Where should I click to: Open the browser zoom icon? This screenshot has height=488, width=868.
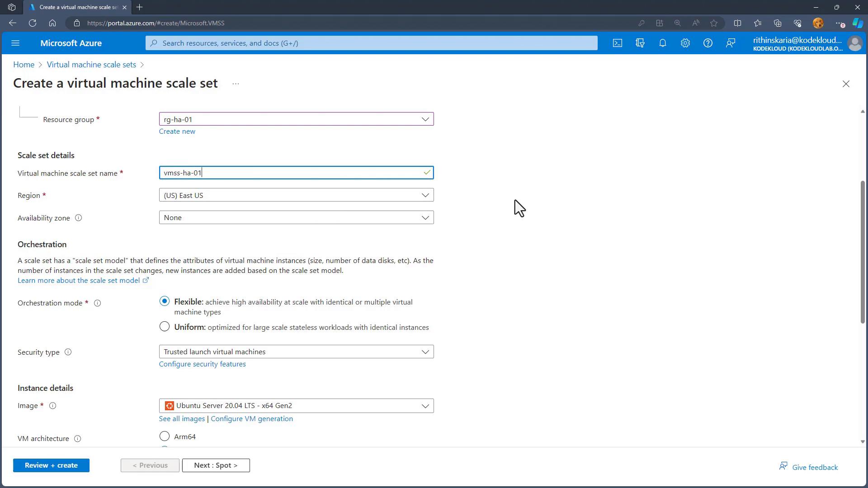tap(677, 23)
